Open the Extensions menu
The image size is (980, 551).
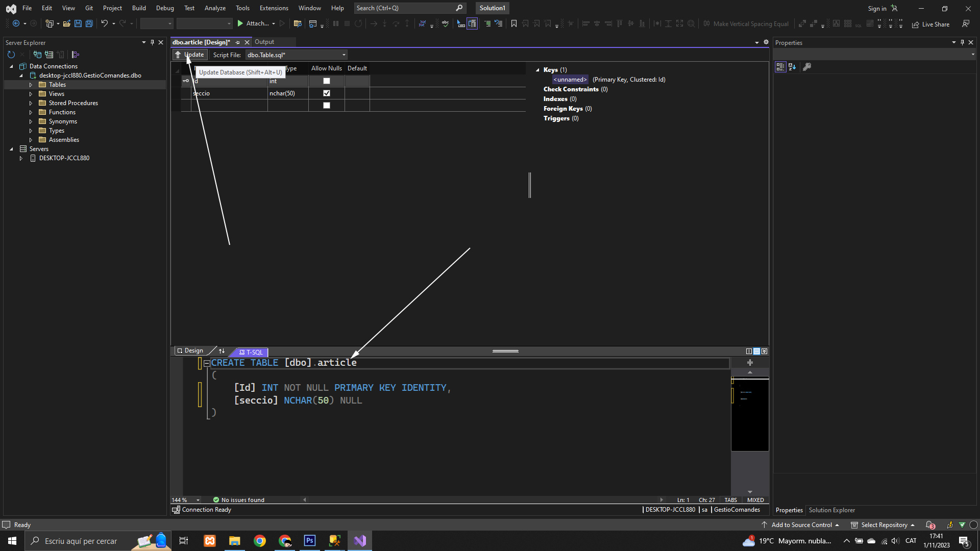[274, 8]
